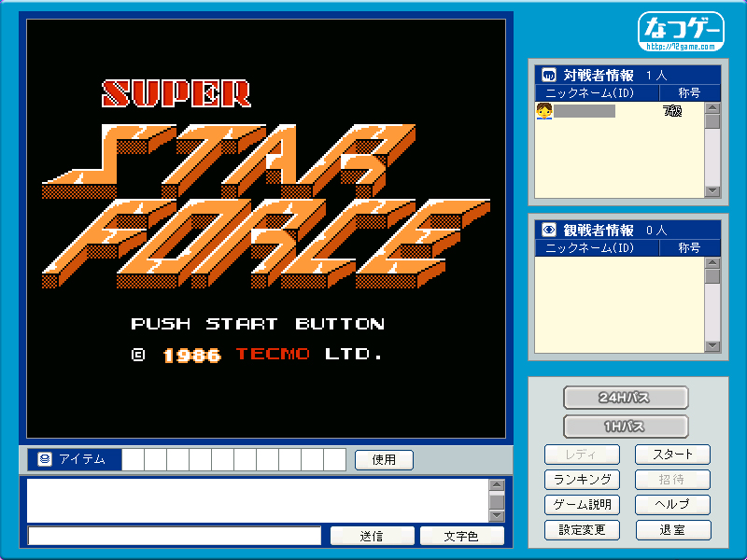The image size is (747, 560).
Task: Open ゲーム説明 game instructions
Action: [582, 505]
